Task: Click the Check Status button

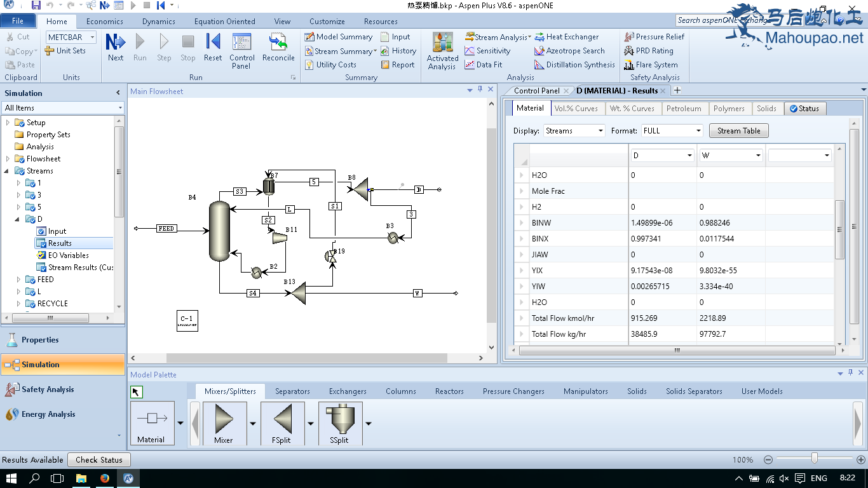Action: (98, 459)
